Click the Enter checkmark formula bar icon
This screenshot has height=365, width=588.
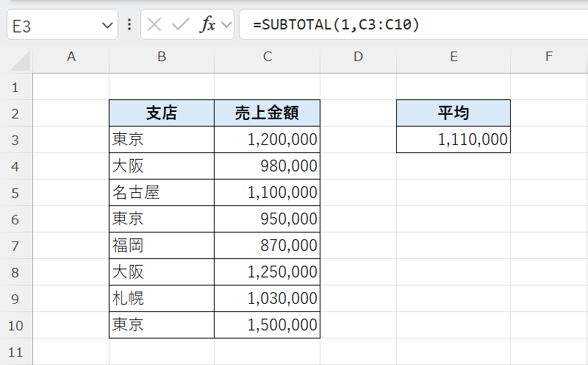coord(180,25)
